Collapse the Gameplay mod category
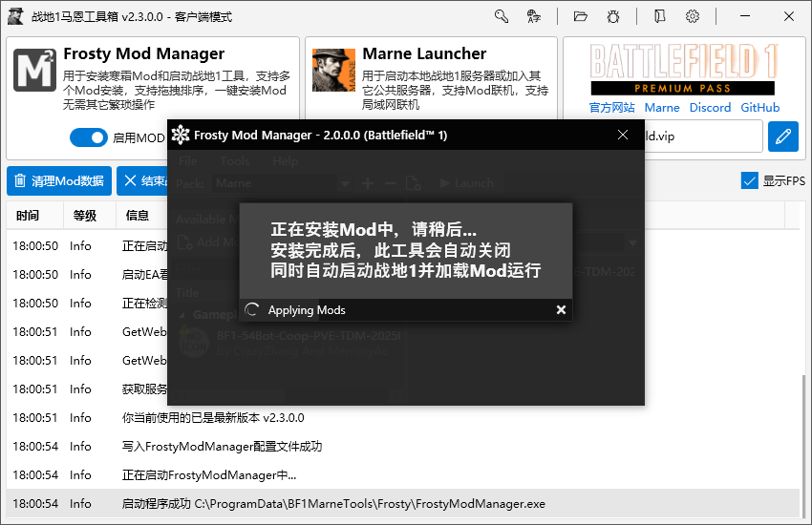Image resolution: width=812 pixels, height=525 pixels. [182, 315]
